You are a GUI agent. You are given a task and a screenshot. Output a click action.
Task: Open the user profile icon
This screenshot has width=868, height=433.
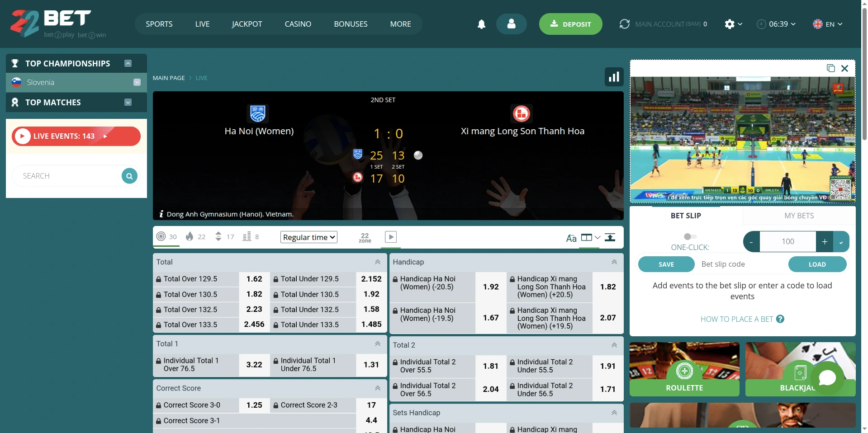[511, 24]
